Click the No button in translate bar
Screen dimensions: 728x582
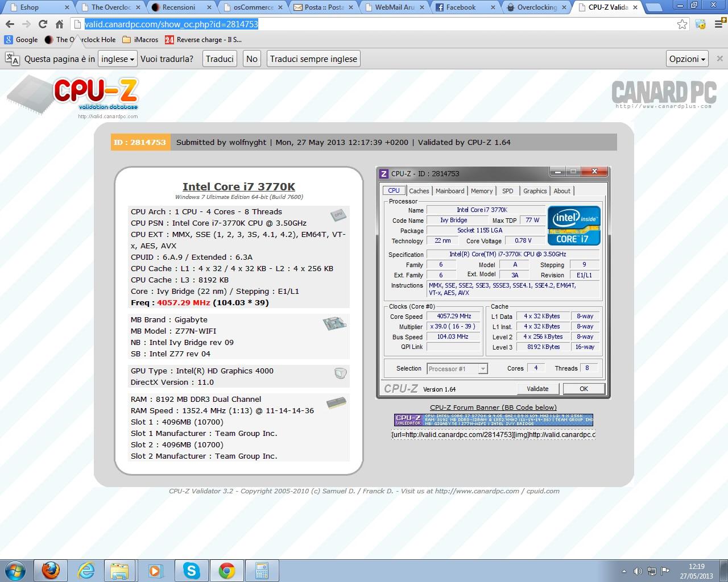252,59
